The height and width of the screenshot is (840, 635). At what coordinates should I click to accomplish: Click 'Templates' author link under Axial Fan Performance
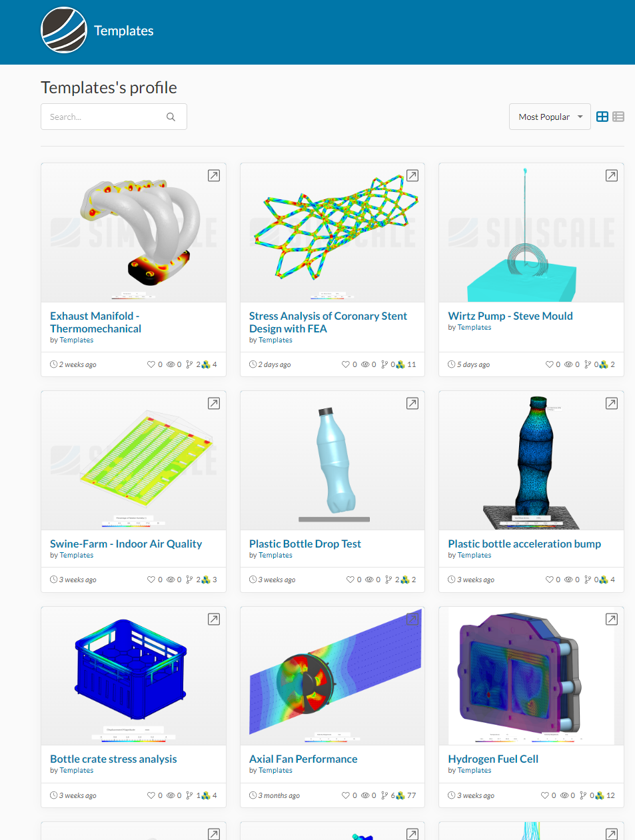coord(275,771)
